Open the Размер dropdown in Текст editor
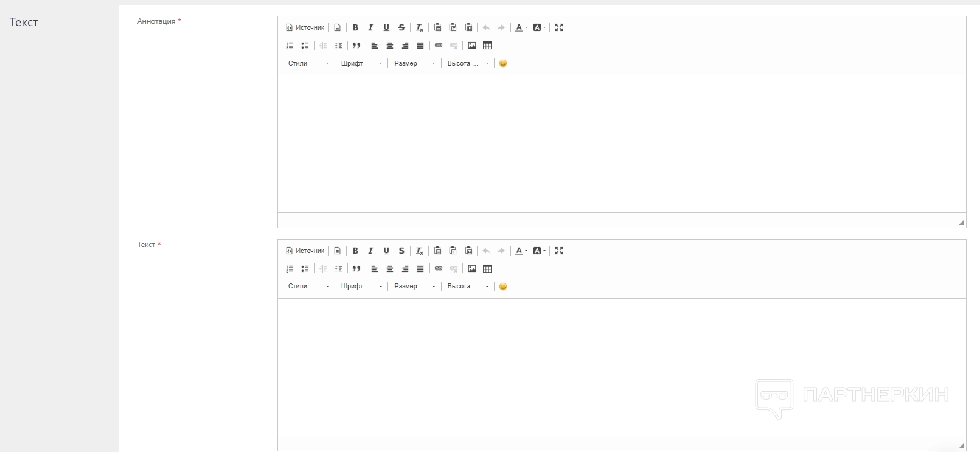The height and width of the screenshot is (452, 980). (x=415, y=287)
